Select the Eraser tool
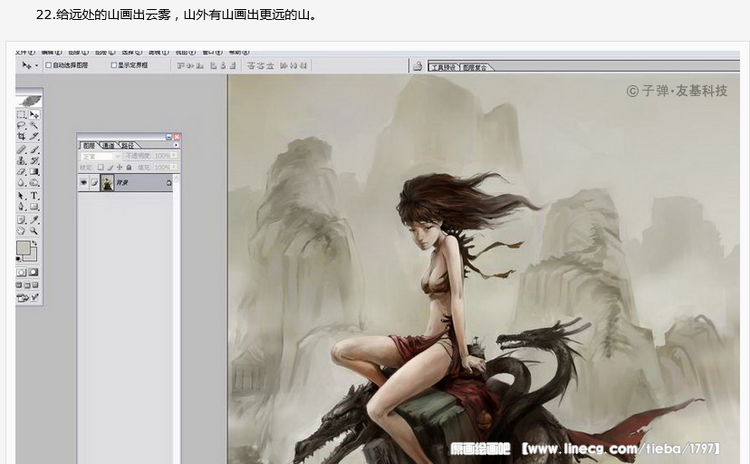 tap(21, 172)
